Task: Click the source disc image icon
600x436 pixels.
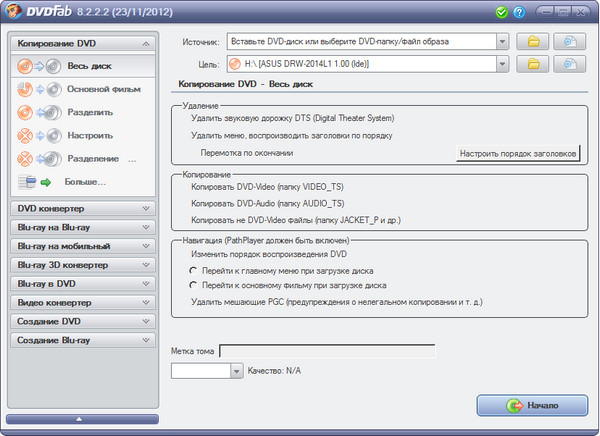Action: pyautogui.click(x=569, y=42)
